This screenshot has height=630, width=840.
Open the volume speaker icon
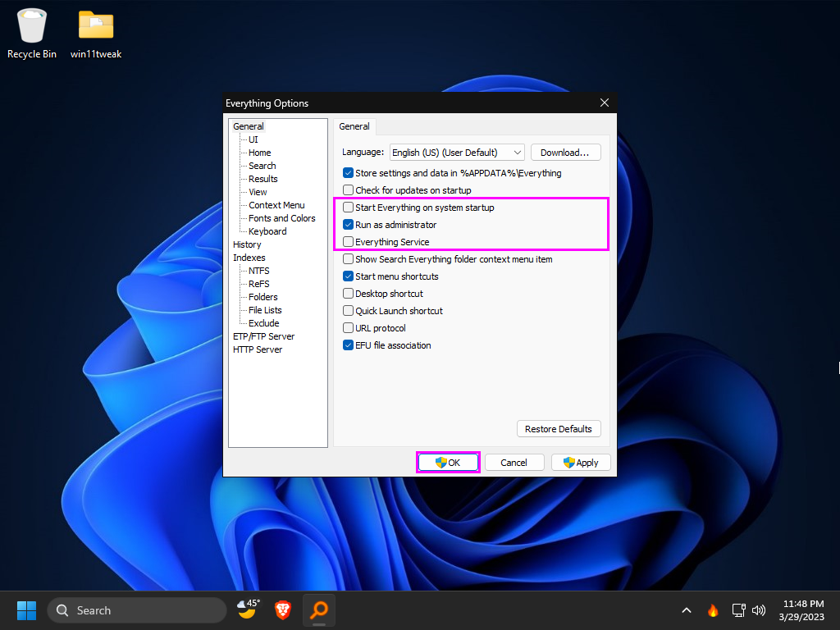[x=759, y=610]
